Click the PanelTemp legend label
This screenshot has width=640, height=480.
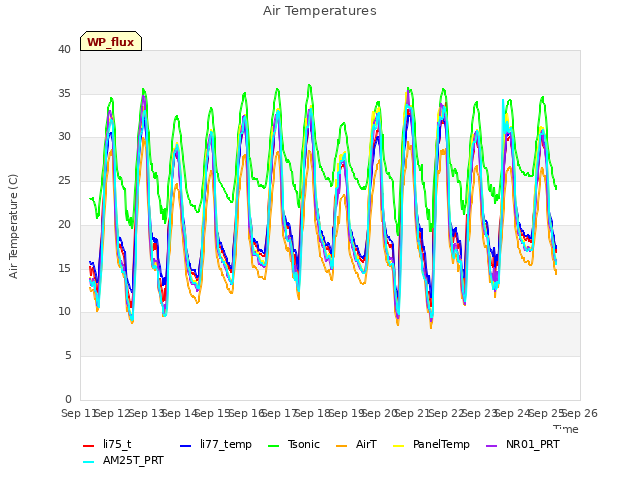point(441,444)
